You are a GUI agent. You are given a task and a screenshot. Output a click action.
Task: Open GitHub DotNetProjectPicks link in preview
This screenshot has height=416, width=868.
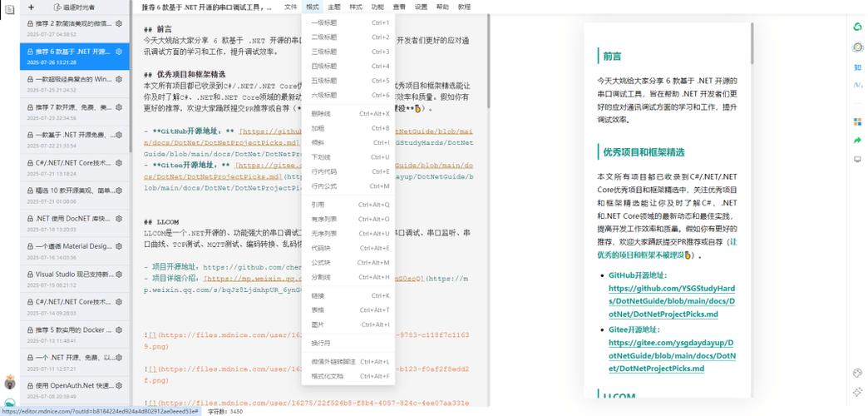pyautogui.click(x=672, y=301)
